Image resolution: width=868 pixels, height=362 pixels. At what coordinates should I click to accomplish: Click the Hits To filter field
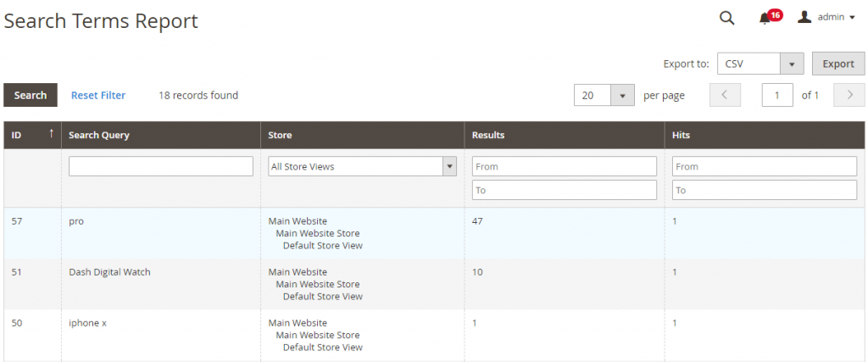click(765, 190)
